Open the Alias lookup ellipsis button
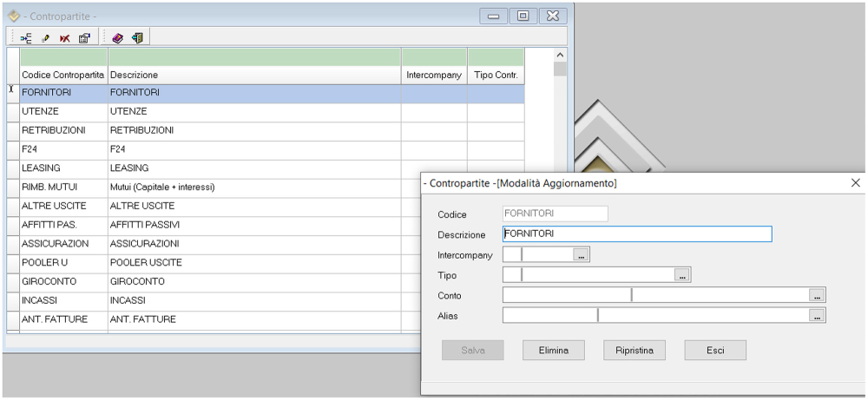The width and height of the screenshot is (868, 401). (x=816, y=316)
